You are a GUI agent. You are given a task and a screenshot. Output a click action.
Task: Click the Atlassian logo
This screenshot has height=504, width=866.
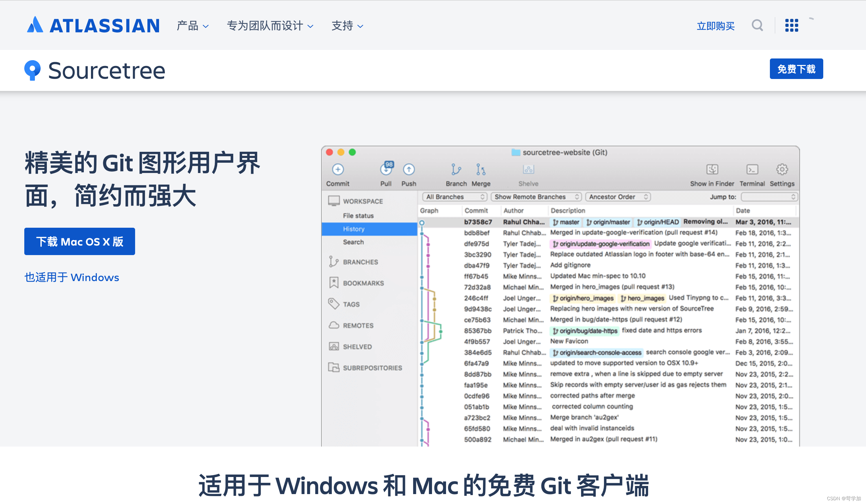point(93,25)
